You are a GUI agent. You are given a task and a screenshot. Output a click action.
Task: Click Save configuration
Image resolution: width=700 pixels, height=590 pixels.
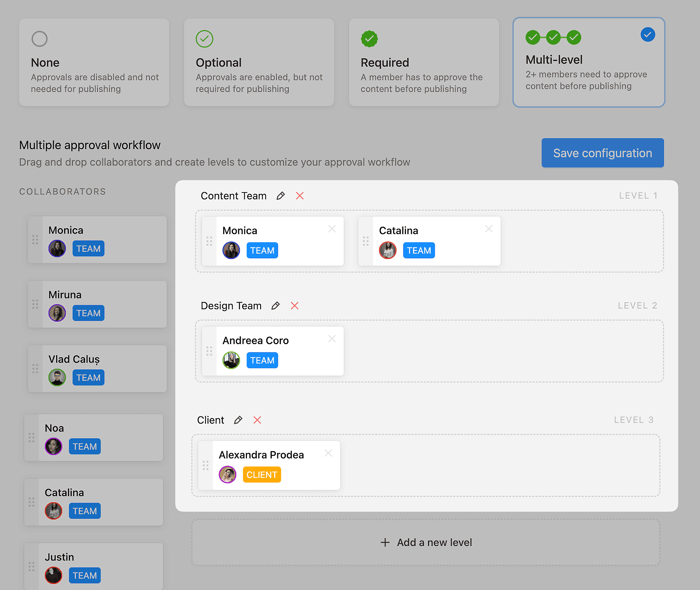click(602, 153)
